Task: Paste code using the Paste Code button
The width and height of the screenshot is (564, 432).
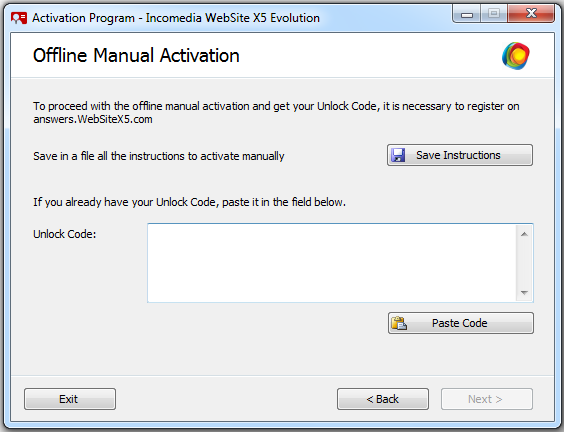Action: click(460, 323)
